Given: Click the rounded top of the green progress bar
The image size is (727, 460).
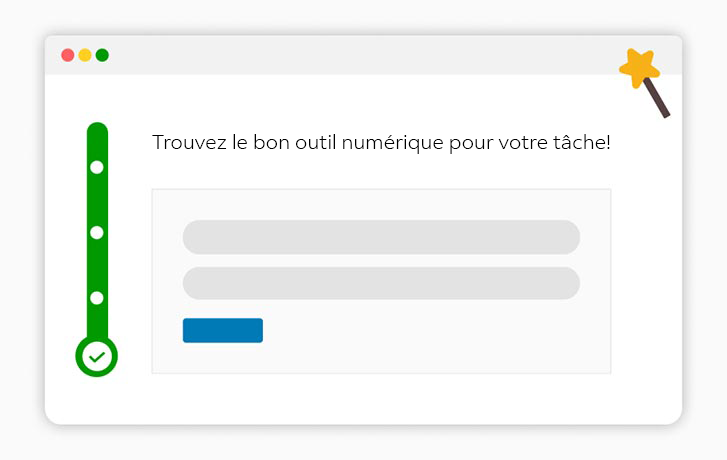Looking at the screenshot, I should tap(97, 131).
